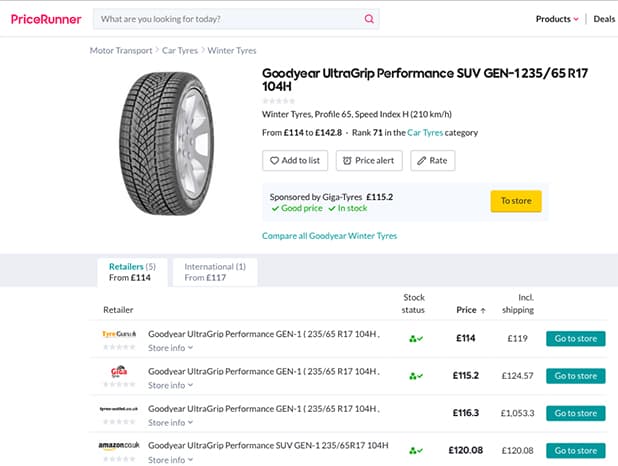Open the Products dropdown menu
The width and height of the screenshot is (618, 466).
557,19
